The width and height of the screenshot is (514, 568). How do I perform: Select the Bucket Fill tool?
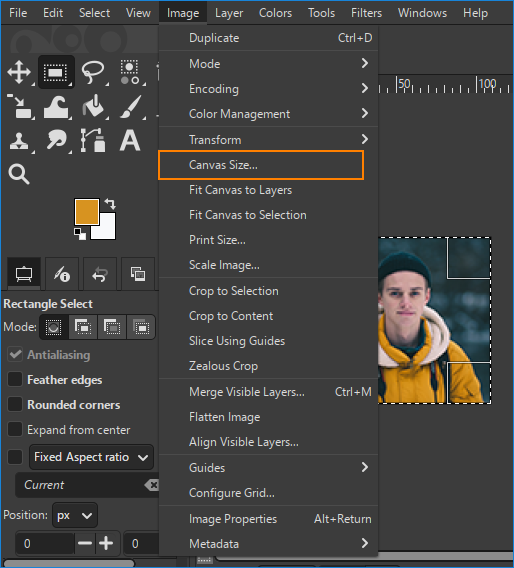coord(93,106)
